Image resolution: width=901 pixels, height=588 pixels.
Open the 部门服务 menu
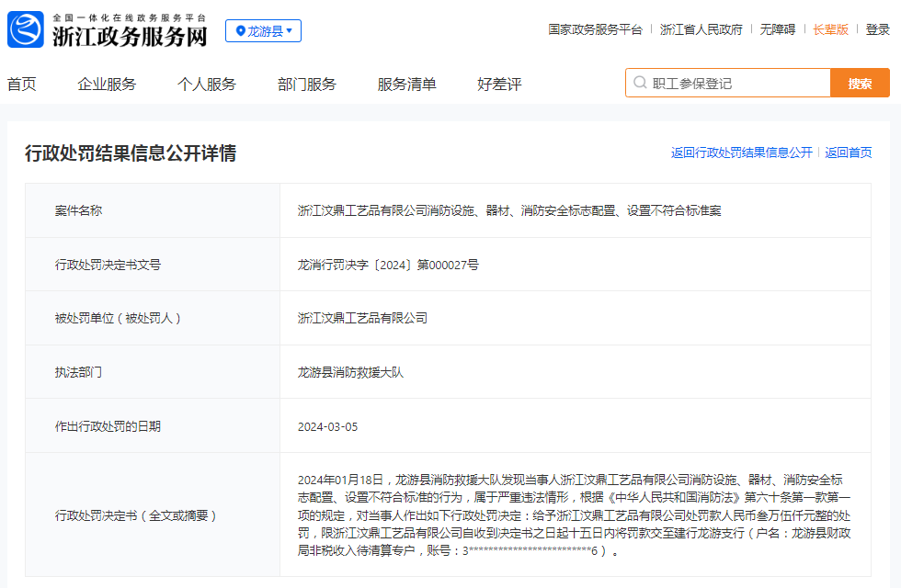point(307,85)
